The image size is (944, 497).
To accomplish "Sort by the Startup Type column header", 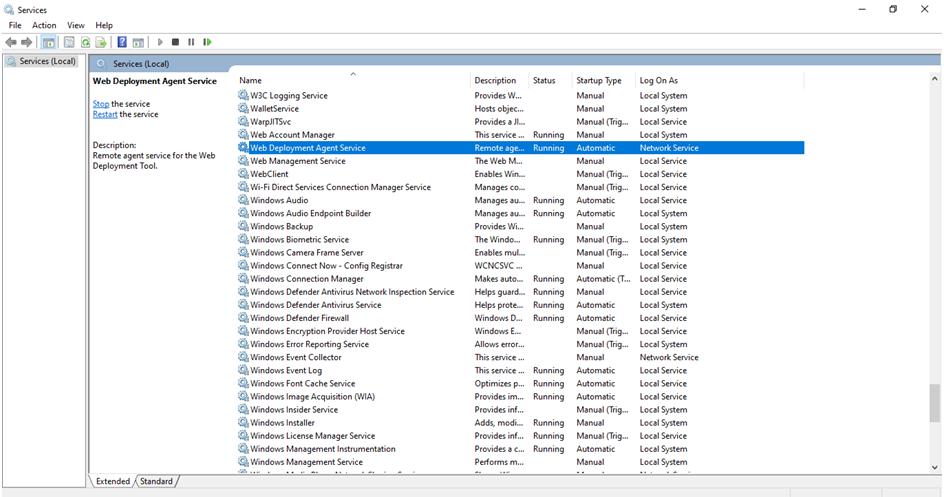I will 604,81.
